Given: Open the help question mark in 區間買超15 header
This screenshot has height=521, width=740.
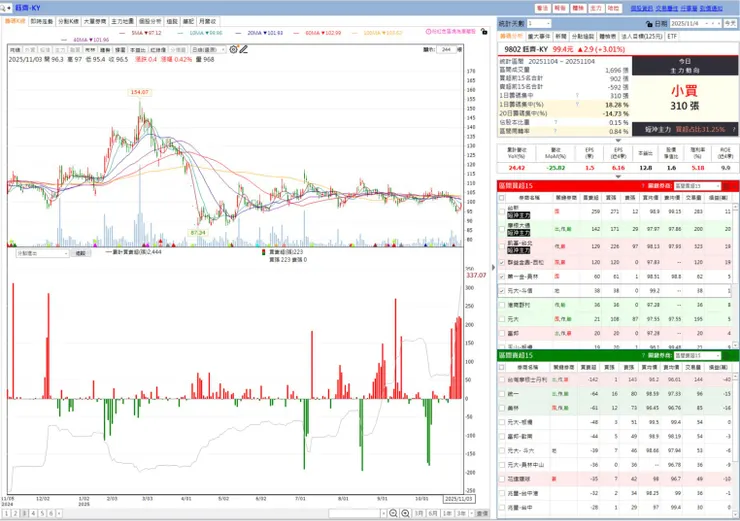Looking at the screenshot, I should coord(643,186).
